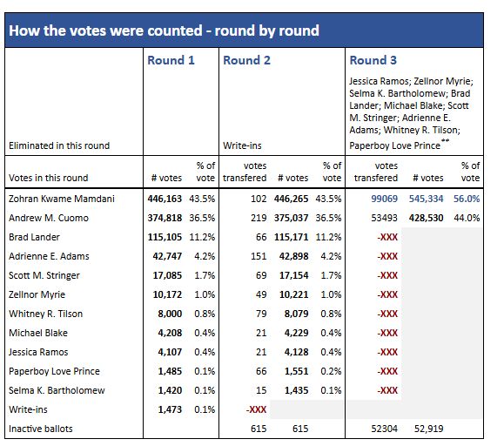The width and height of the screenshot is (504, 446).
Task: Select the Round 3 column heading
Action: [373, 60]
